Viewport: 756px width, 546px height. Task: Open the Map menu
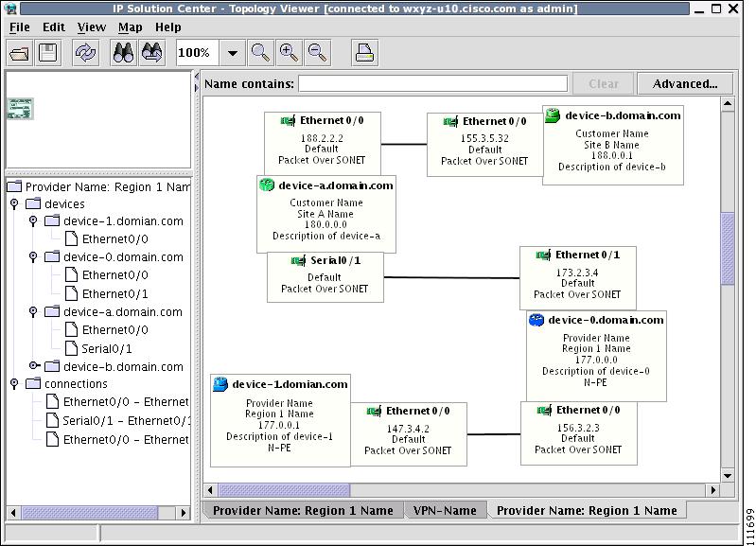[x=131, y=27]
